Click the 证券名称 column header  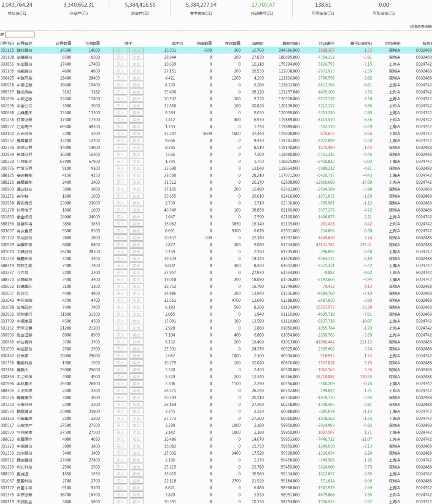(24, 43)
